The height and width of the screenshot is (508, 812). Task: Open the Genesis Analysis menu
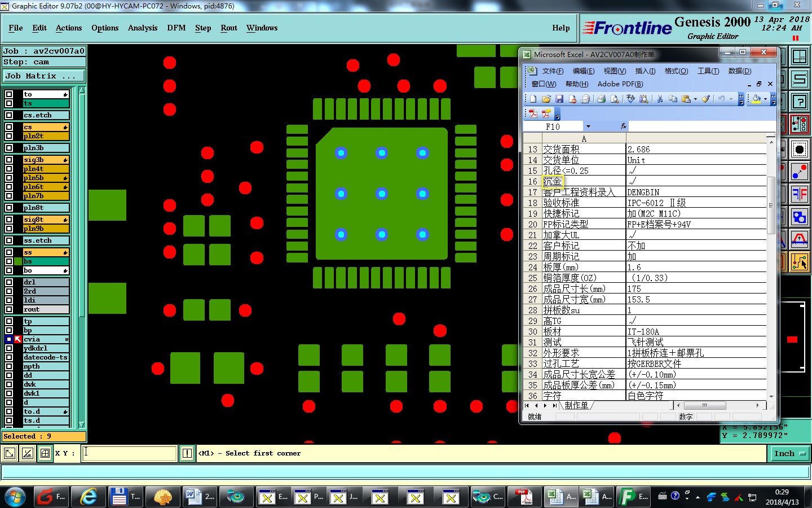coord(143,28)
